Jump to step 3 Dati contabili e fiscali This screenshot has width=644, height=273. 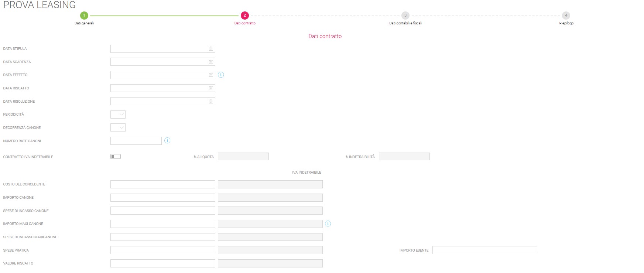coord(405,16)
